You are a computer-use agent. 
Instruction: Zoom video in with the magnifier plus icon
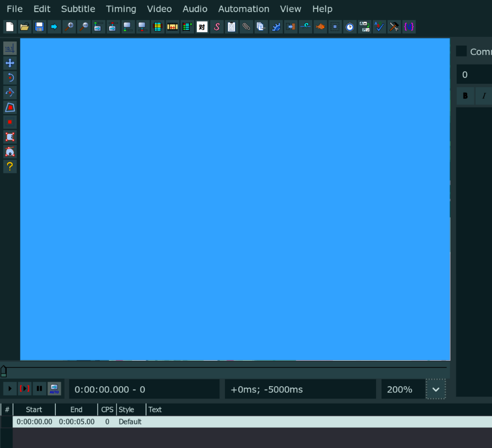tap(69, 27)
